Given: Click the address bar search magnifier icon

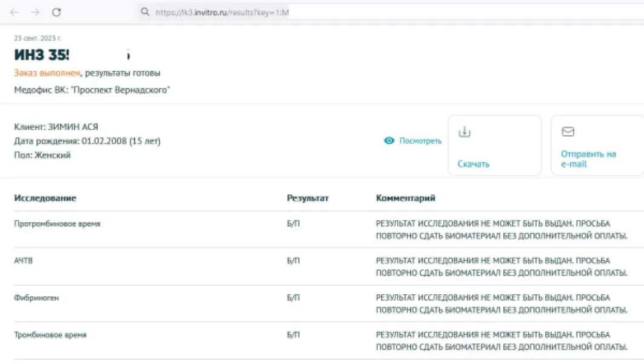Looking at the screenshot, I should (x=145, y=12).
